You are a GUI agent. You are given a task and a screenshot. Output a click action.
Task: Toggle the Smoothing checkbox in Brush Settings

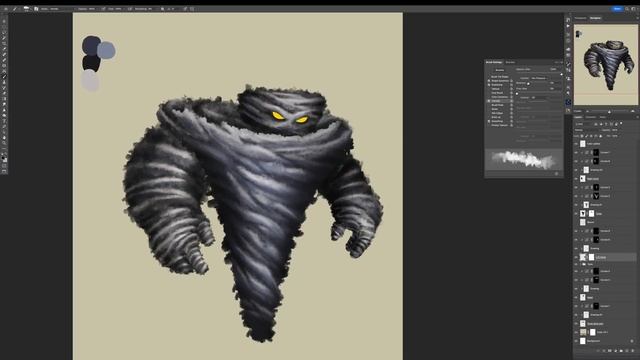point(489,121)
